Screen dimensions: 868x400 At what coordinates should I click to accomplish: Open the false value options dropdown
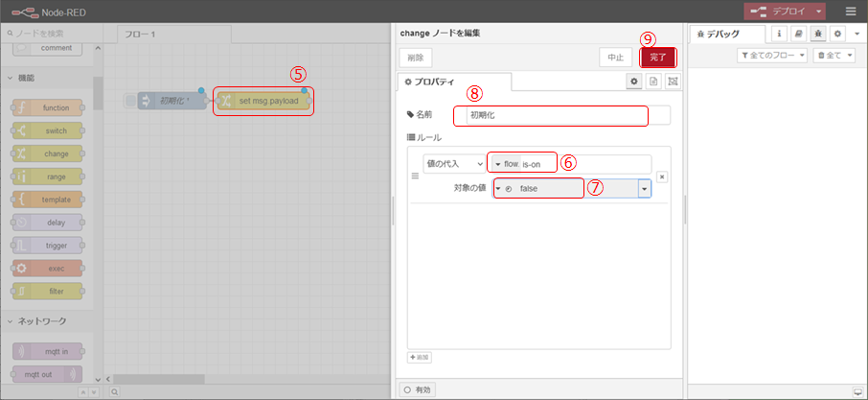click(644, 189)
